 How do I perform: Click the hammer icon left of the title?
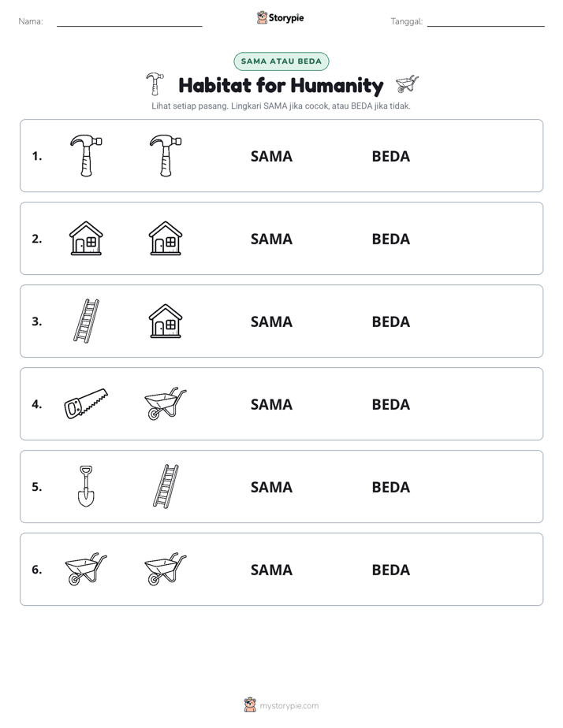(155, 84)
